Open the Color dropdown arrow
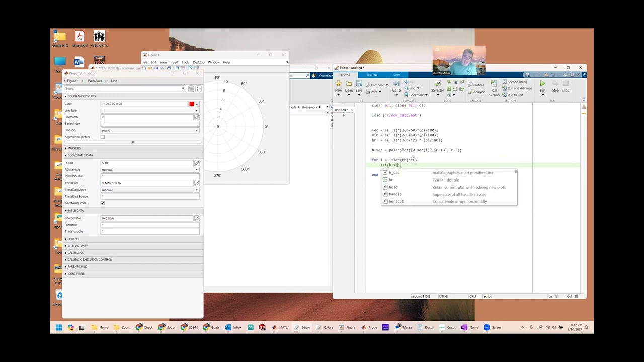This screenshot has width=644, height=362. click(x=197, y=104)
